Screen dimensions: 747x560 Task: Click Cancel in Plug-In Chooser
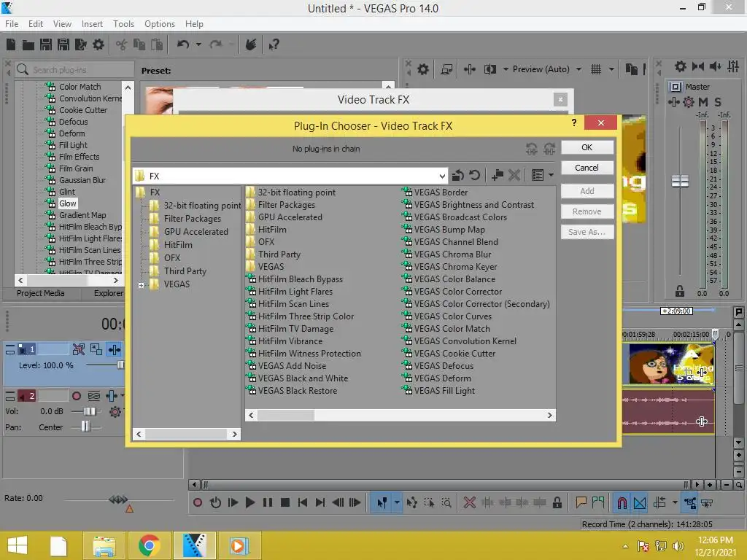click(x=587, y=168)
